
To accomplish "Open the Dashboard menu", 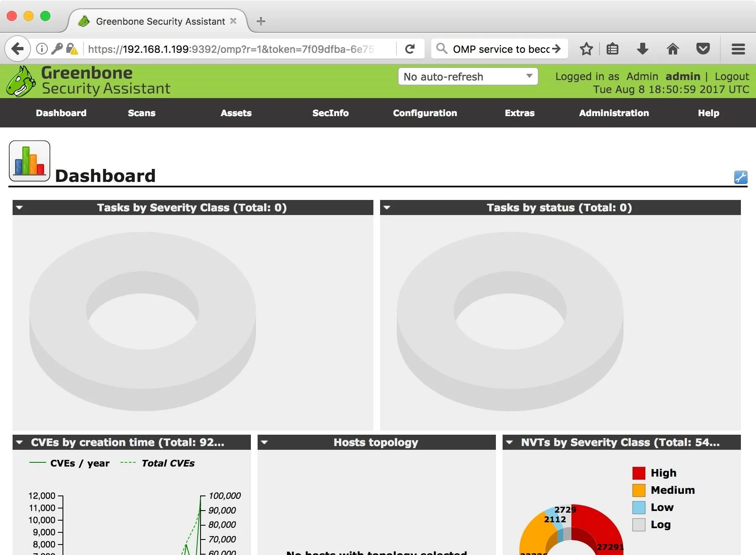I will (61, 113).
